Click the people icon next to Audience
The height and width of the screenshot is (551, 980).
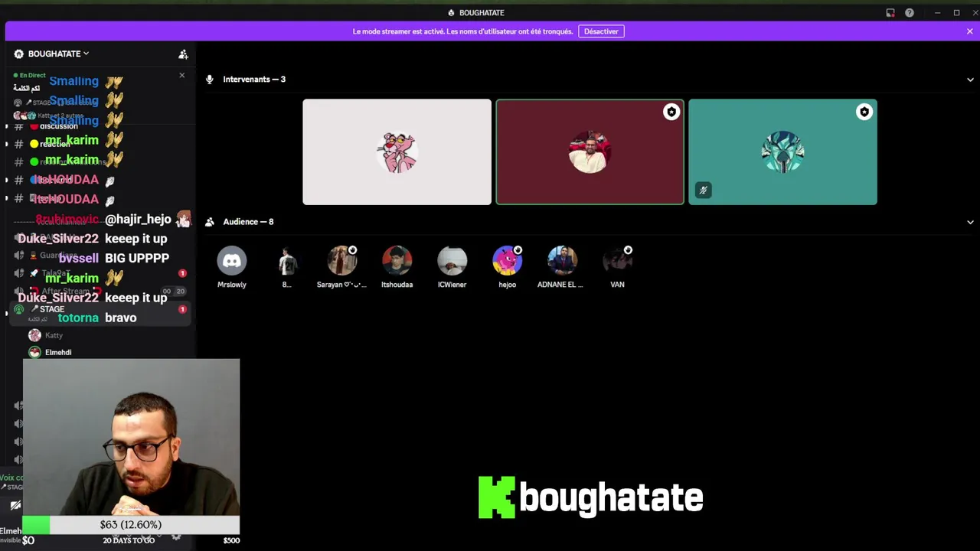[x=210, y=222]
